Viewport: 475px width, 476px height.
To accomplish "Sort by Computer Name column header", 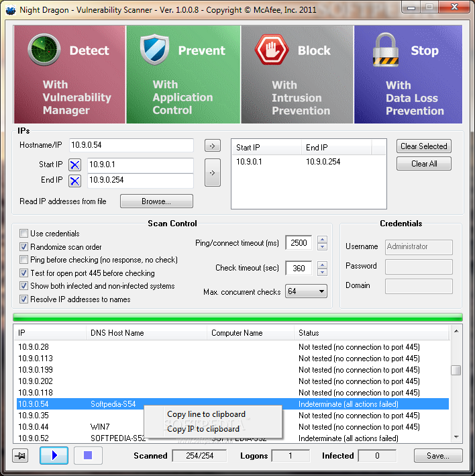I will tap(250, 333).
